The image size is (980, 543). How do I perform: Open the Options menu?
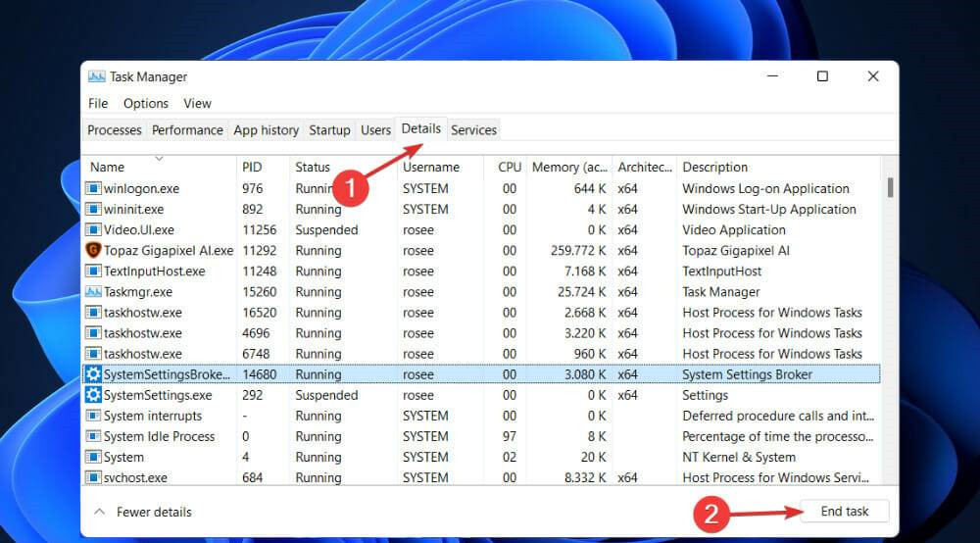(x=146, y=103)
